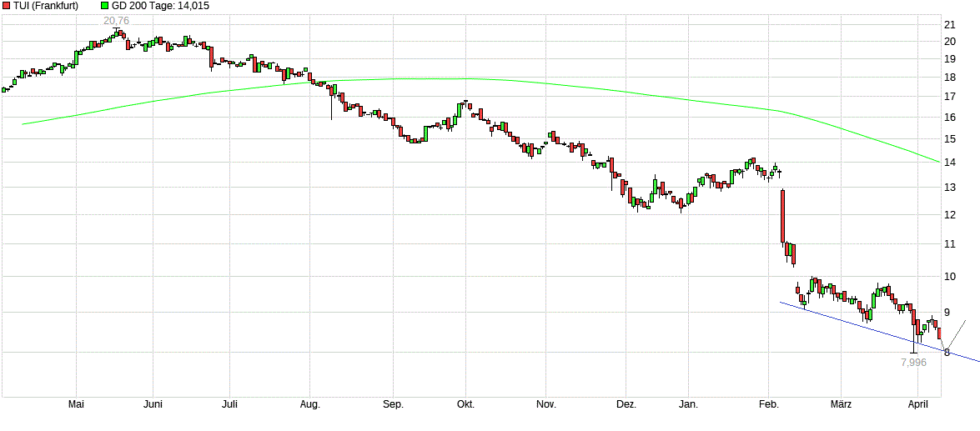
Task: Click the 'Juni' month axis label
Action: point(153,405)
